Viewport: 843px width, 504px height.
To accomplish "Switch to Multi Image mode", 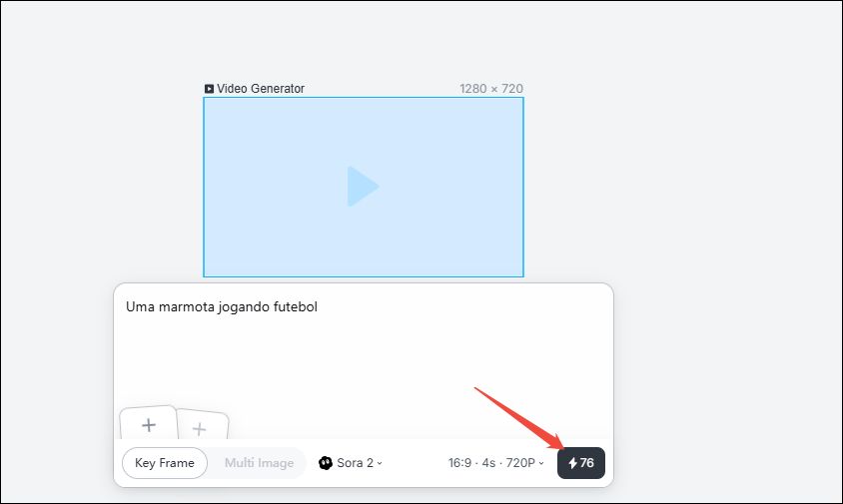I will pyautogui.click(x=259, y=463).
